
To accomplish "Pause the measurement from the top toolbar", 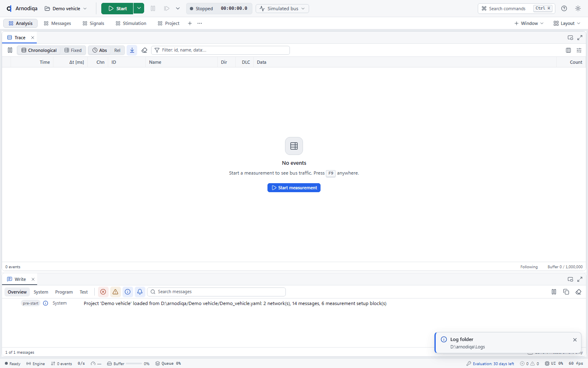I will tap(153, 9).
